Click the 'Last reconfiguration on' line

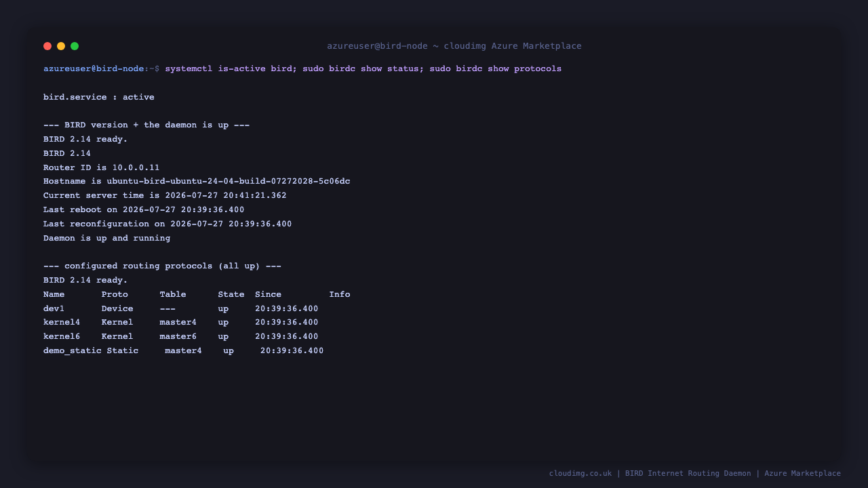167,224
